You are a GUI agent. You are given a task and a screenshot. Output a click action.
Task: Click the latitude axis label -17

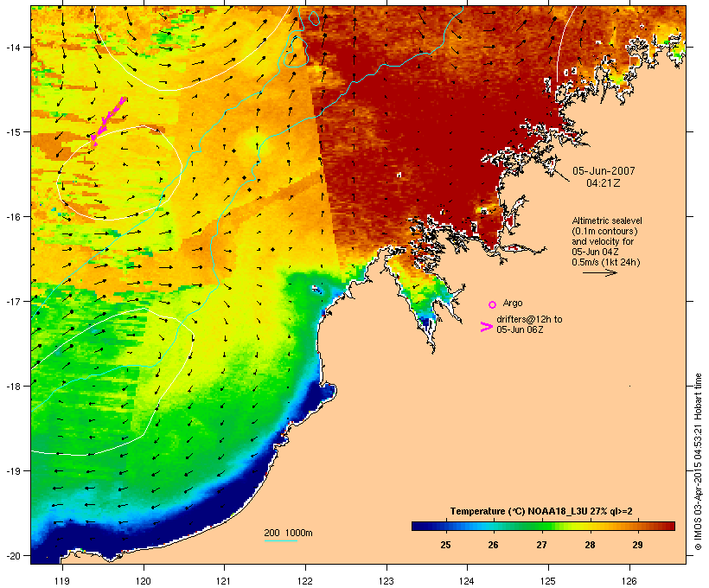12,301
